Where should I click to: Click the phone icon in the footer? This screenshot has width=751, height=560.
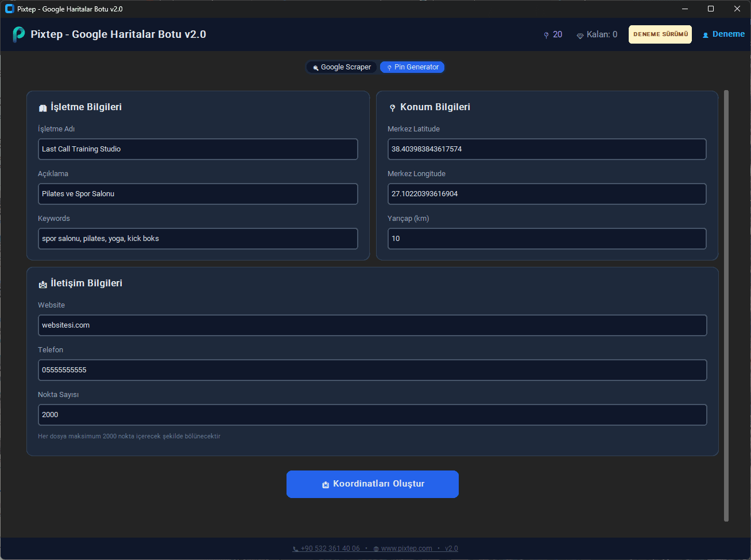pyautogui.click(x=296, y=549)
